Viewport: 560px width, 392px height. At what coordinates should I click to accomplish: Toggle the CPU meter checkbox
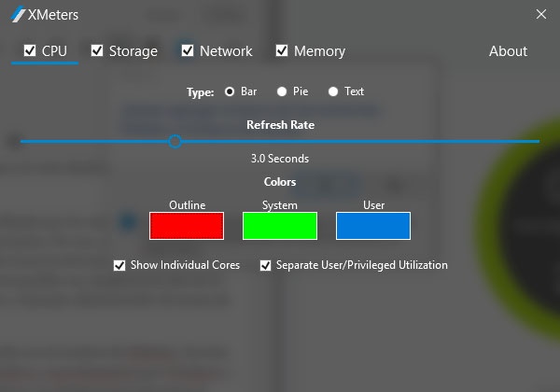click(30, 50)
